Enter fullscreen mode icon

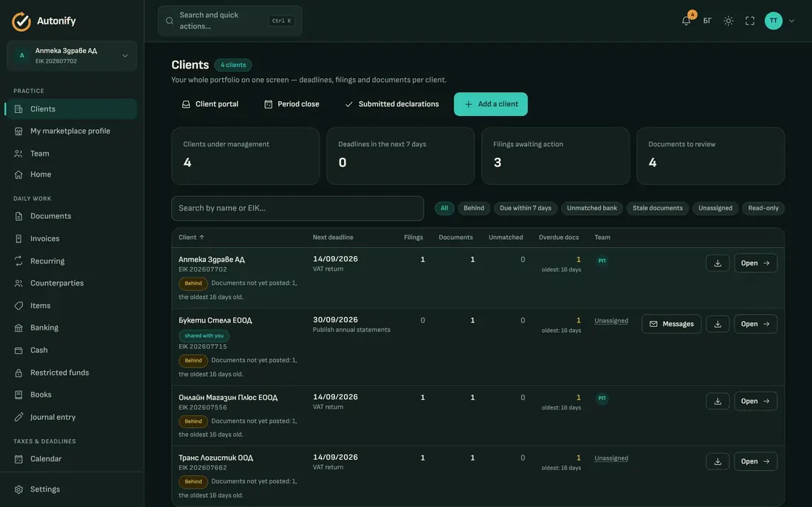(750, 21)
